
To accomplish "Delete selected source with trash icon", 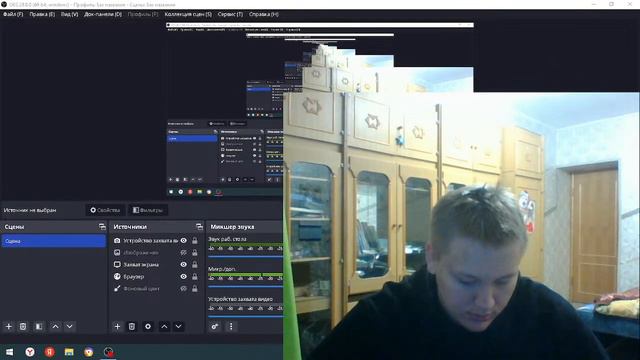I will pos(131,327).
